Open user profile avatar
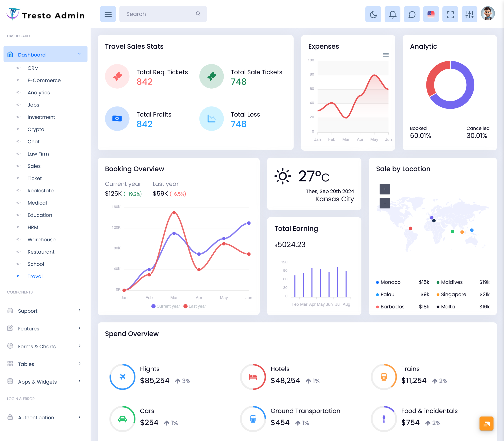This screenshot has width=504, height=441. tap(488, 14)
